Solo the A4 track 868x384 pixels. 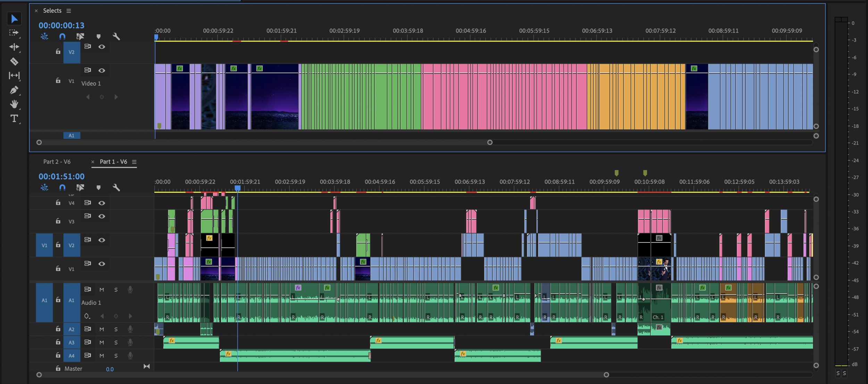tap(116, 356)
